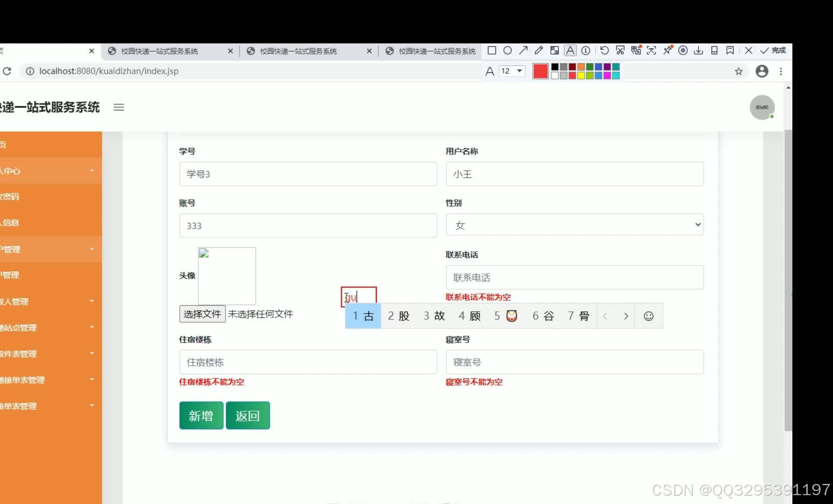Image resolution: width=833 pixels, height=504 pixels.
Task: Bookmark this page with star icon
Action: (x=739, y=71)
